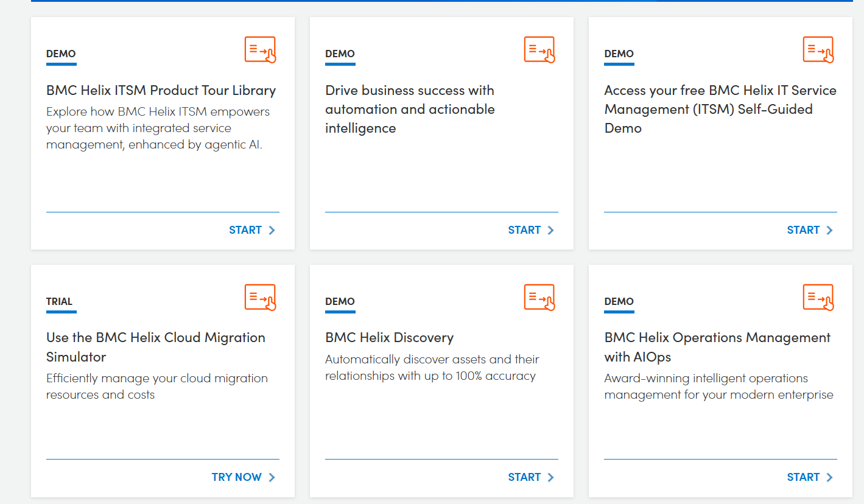Click the demo icon on ITSM Product Tour card
864x504 pixels.
tap(261, 50)
